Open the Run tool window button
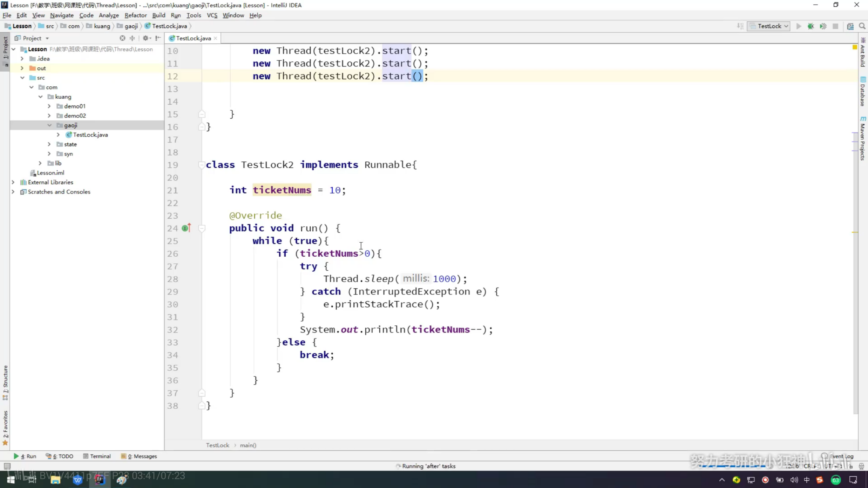This screenshot has width=868, height=488. 25,456
